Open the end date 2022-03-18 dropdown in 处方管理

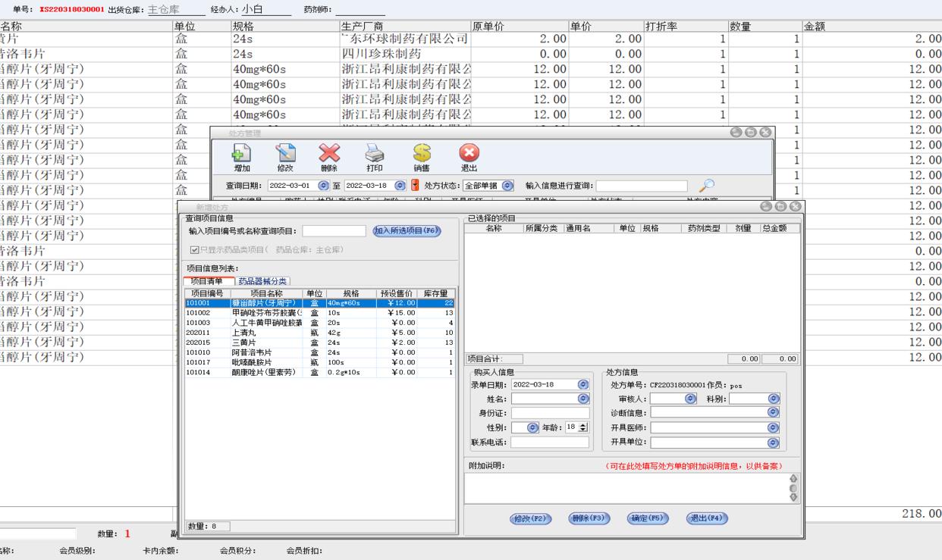click(401, 186)
